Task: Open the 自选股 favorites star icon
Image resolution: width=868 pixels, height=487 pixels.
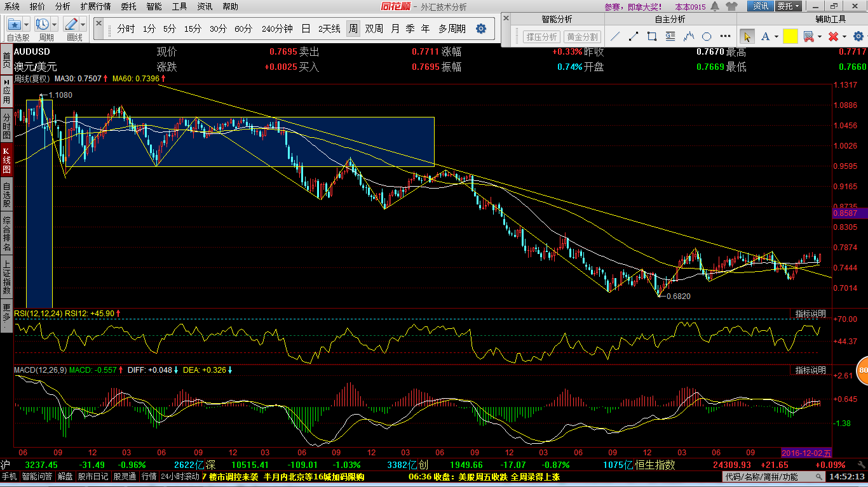Action: pos(15,24)
